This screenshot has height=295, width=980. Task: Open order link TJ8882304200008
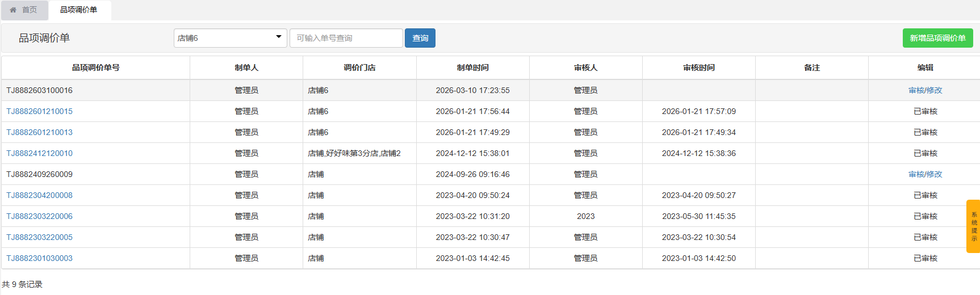pyautogui.click(x=40, y=195)
